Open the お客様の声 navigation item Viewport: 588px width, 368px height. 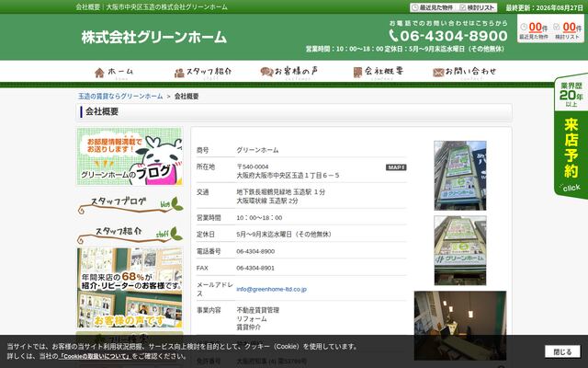[x=288, y=72]
